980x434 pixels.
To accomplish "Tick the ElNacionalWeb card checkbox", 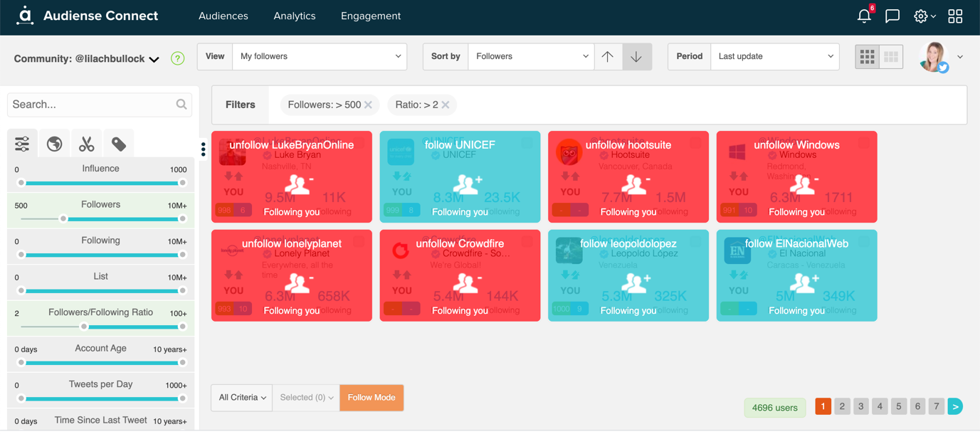I will 864,242.
